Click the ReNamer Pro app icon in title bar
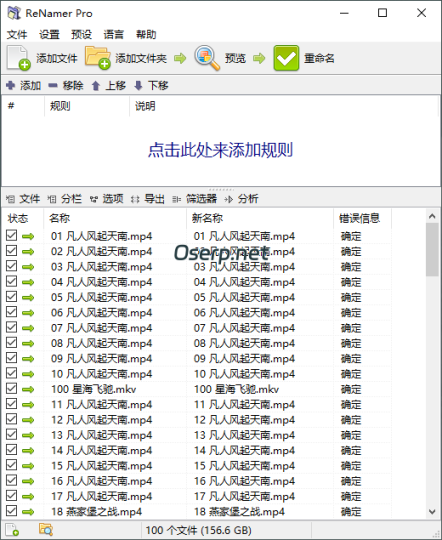 click(14, 13)
